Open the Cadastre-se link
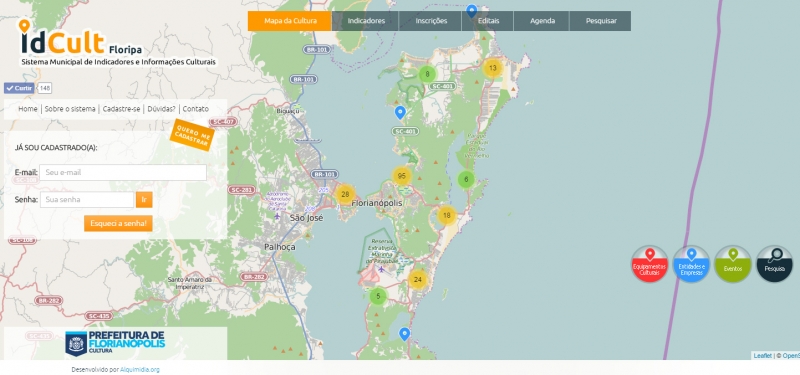This screenshot has width=800, height=375. [121, 109]
